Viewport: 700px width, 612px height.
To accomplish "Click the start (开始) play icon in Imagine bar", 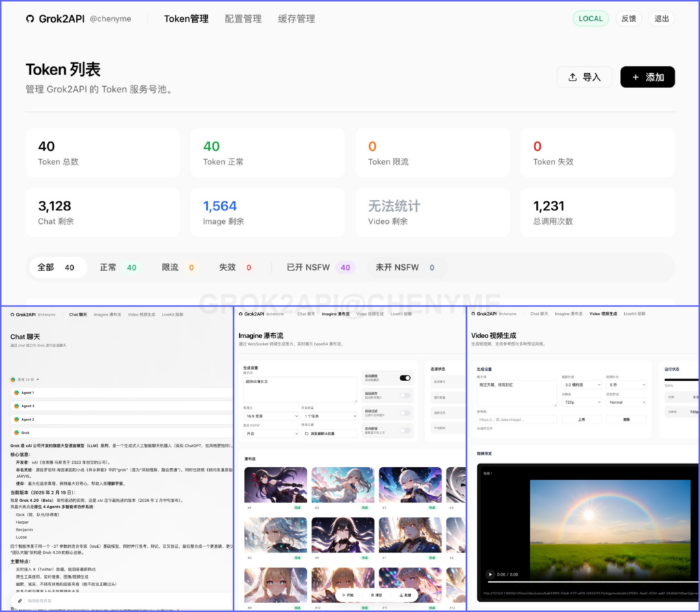I will (343, 595).
